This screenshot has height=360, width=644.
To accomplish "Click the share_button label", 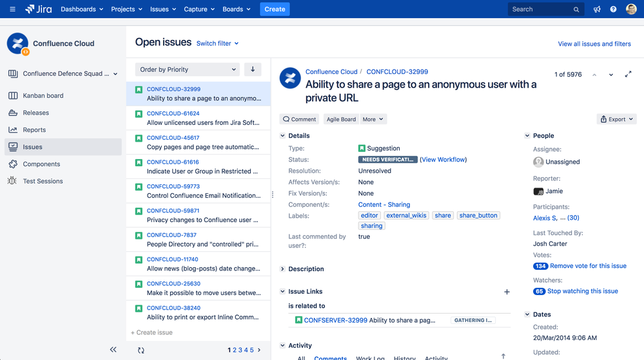I will (x=478, y=216).
